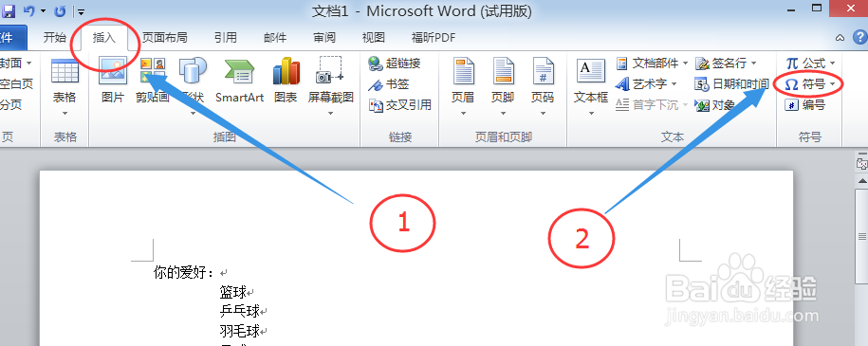The image size is (868, 346).
Task: Open the undo history dropdown arrow
Action: pyautogui.click(x=44, y=10)
